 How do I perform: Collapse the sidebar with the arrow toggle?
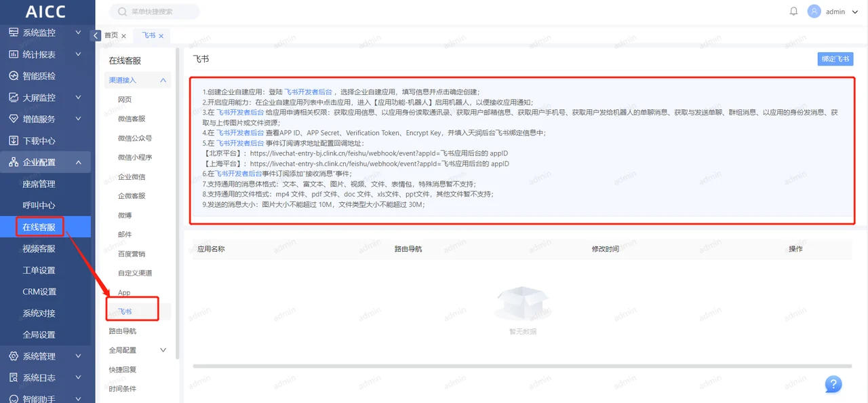pyautogui.click(x=96, y=35)
